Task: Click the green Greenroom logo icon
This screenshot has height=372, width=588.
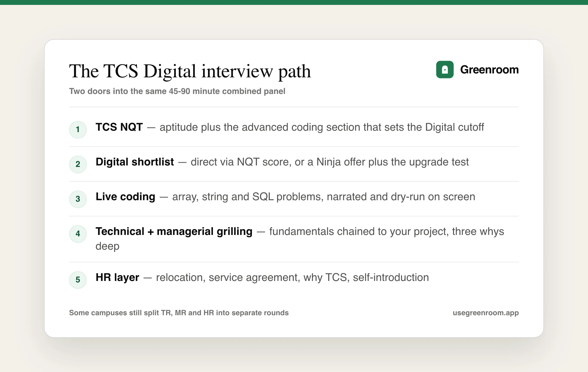Action: [445, 70]
